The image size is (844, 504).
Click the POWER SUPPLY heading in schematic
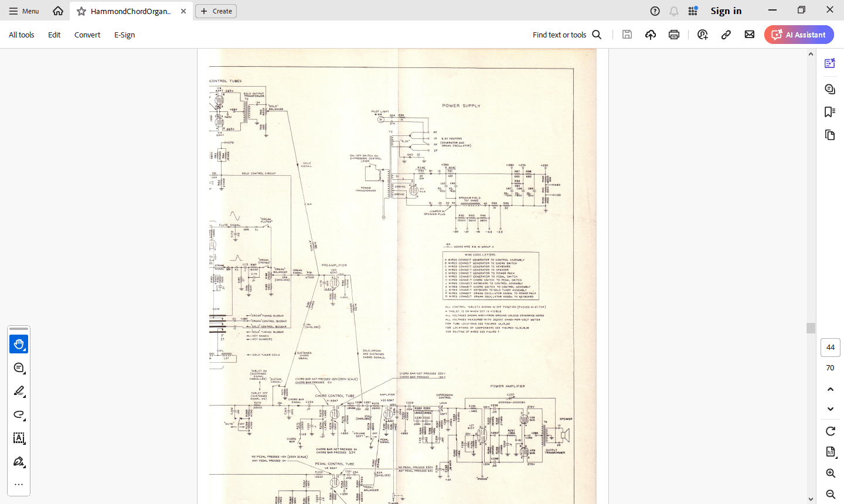pyautogui.click(x=461, y=106)
